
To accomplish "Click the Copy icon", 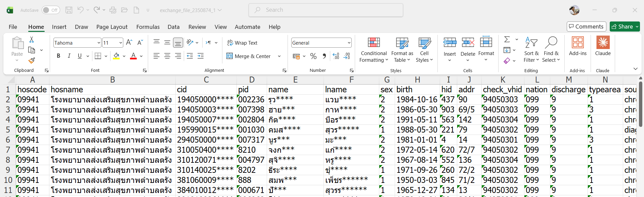I will tap(32, 50).
